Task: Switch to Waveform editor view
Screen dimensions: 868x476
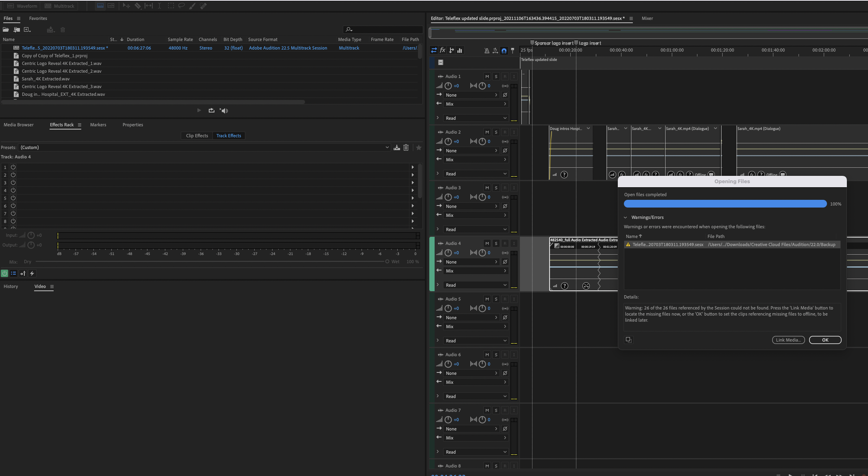Action: (x=22, y=6)
